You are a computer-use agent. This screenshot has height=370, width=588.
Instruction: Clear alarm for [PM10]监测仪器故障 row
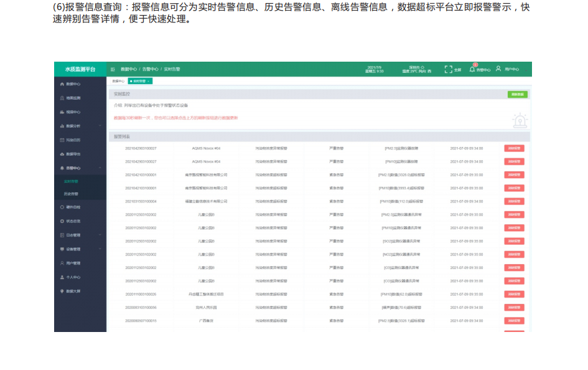[514, 162]
